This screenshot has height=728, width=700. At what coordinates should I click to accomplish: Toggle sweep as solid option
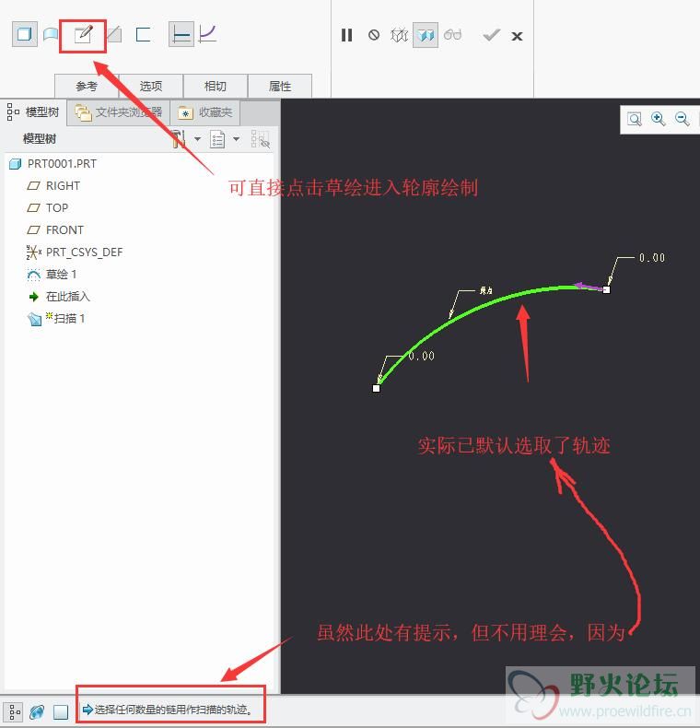pyautogui.click(x=24, y=34)
